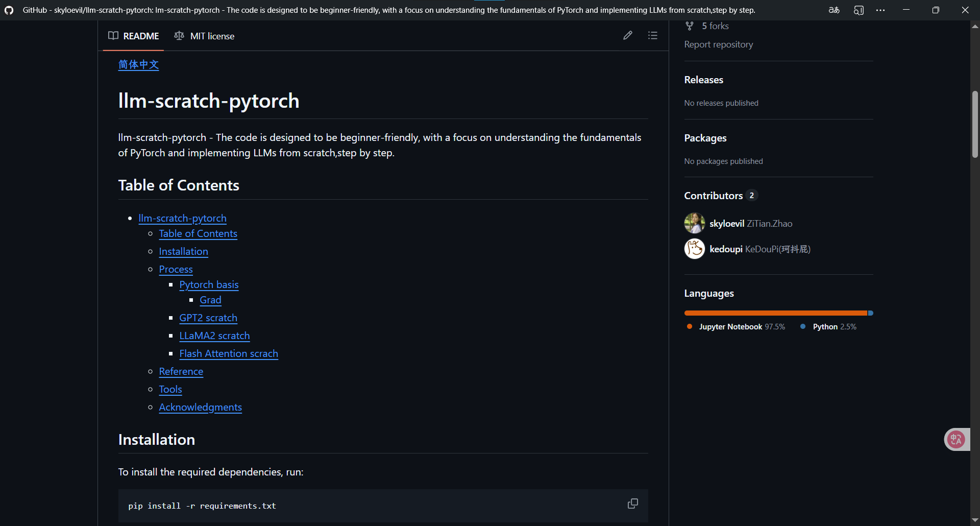Open kedoupi contributor profile name
Image resolution: width=980 pixels, height=526 pixels.
[x=726, y=249]
